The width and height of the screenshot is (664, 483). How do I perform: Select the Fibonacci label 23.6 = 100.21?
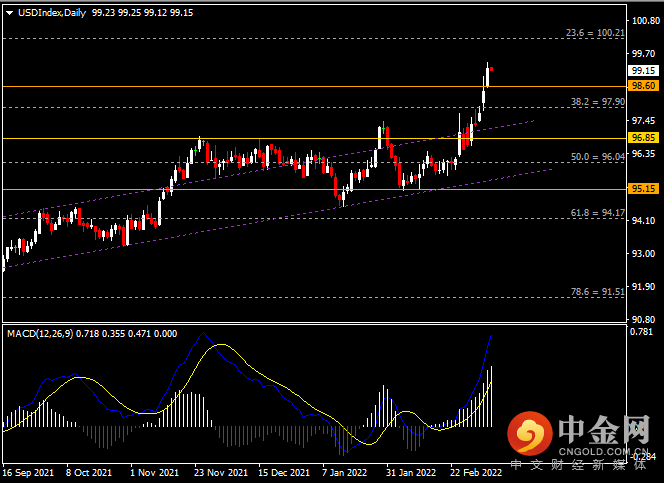pos(595,33)
